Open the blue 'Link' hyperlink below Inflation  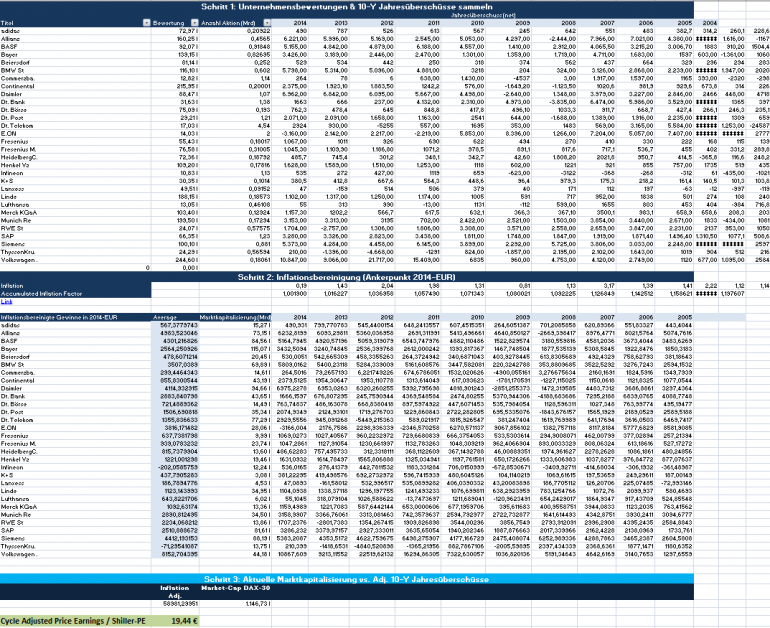(6, 301)
